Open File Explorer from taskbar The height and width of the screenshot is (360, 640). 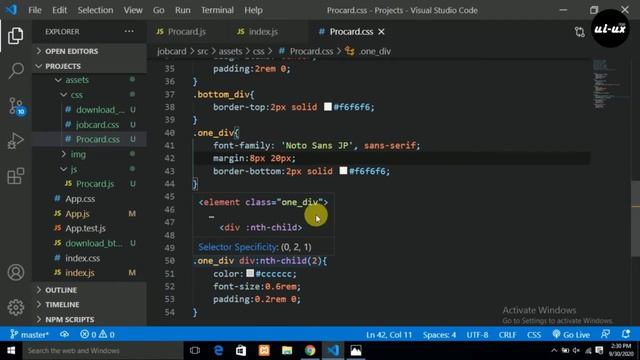click(x=287, y=351)
